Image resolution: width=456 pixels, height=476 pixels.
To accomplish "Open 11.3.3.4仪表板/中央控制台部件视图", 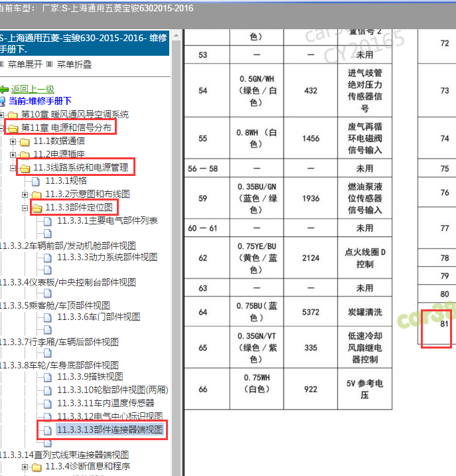I will [68, 282].
